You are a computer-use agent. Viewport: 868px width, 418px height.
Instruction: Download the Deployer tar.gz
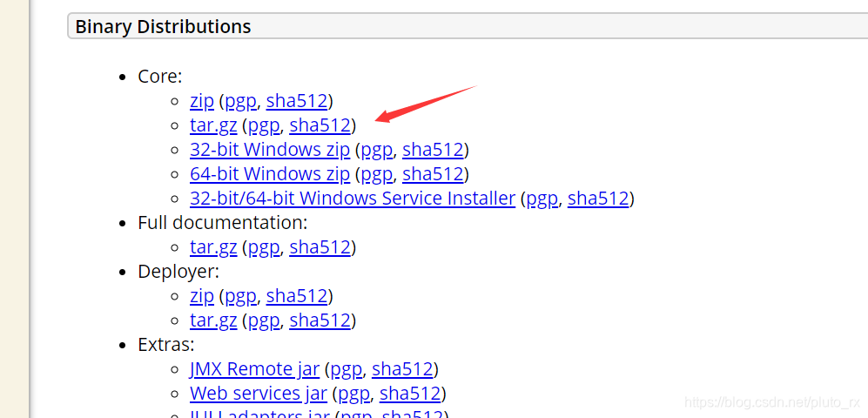213,320
